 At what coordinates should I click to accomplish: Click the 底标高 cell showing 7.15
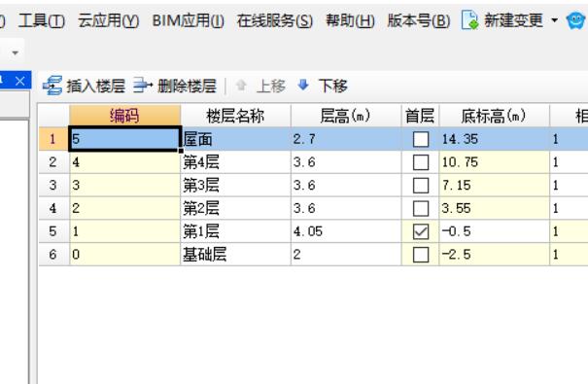coord(494,186)
